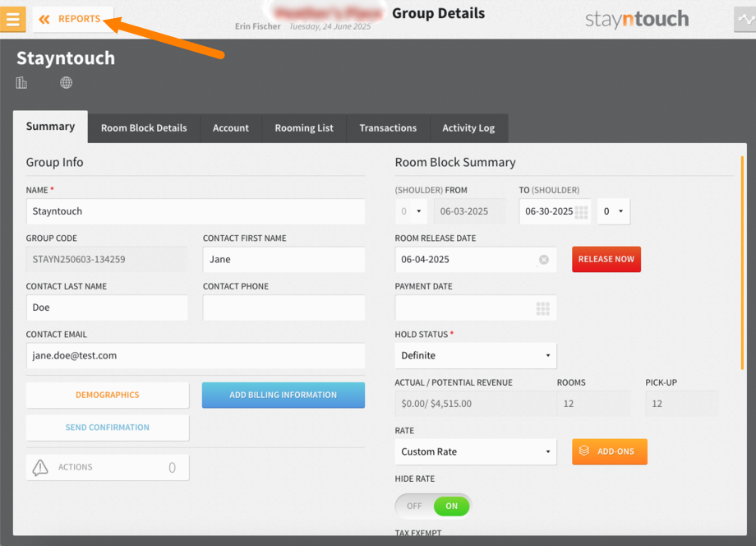Open the Actions panel
This screenshot has height=546, width=756.
108,467
